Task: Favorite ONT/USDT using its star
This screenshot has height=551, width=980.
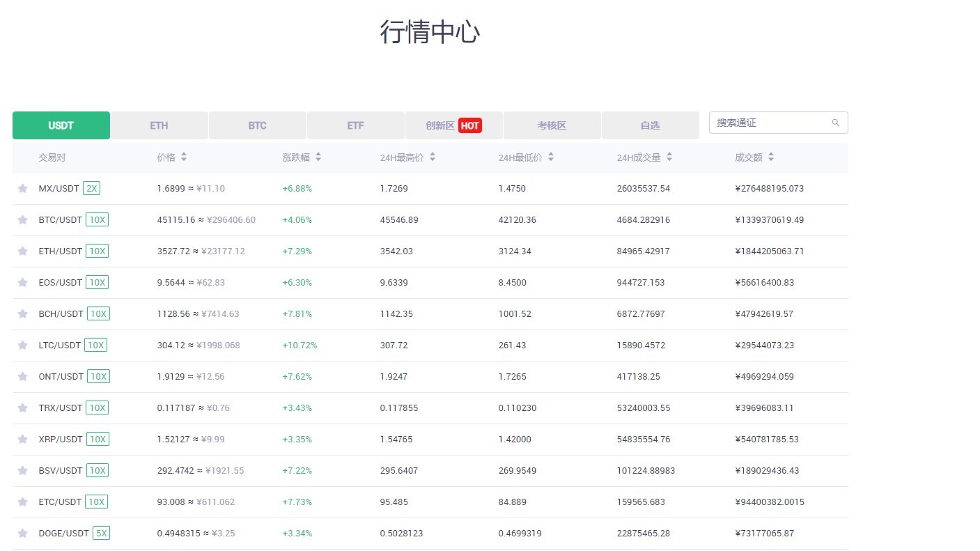Action: (22, 376)
